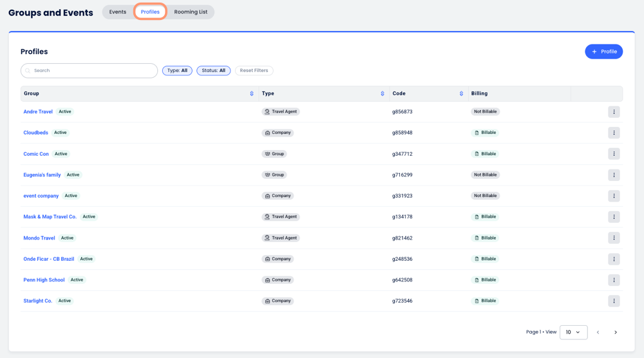Open the Status: All filter dropdown
This screenshot has width=644, height=358.
(213, 71)
